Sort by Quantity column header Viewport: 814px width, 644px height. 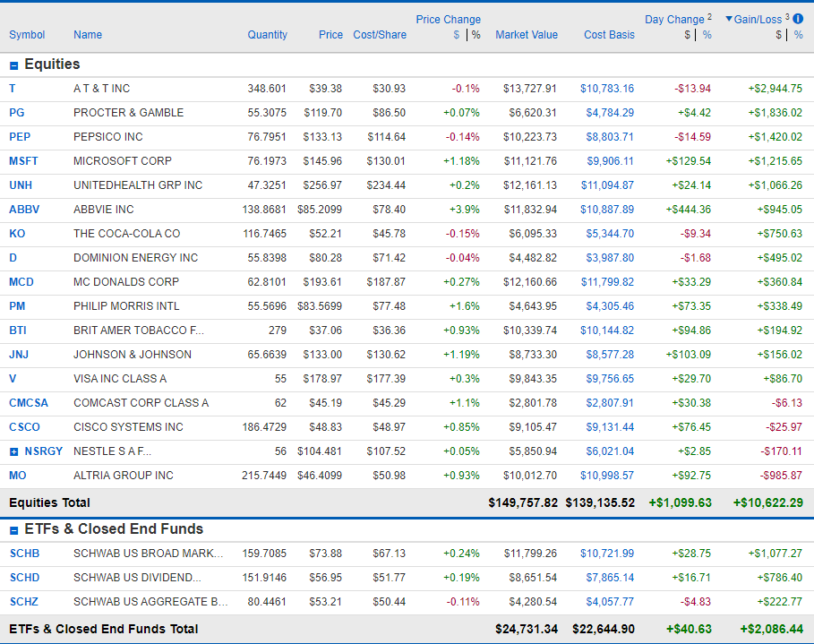268,35
